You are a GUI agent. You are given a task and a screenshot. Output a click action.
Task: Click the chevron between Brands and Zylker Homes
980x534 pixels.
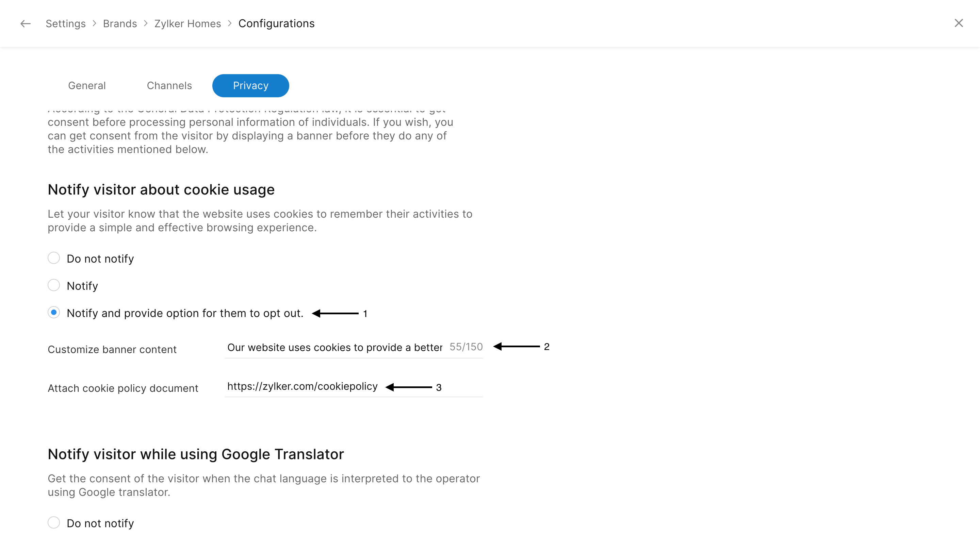(x=146, y=23)
